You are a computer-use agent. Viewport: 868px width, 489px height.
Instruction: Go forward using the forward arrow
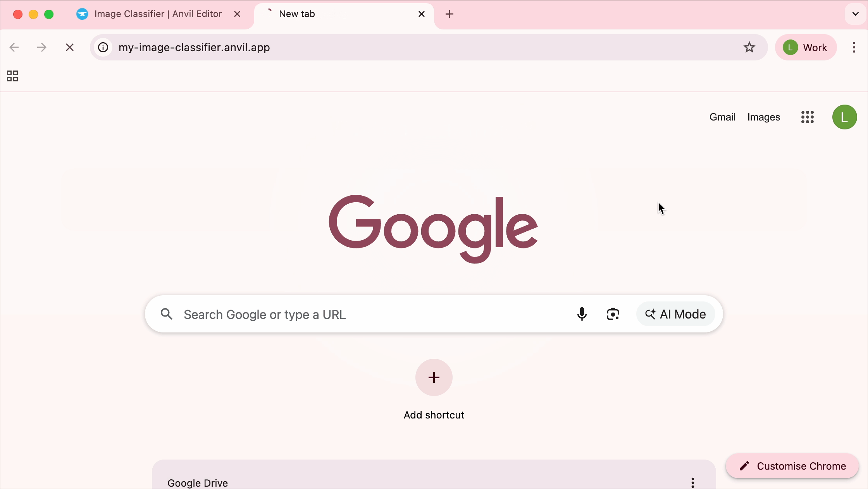tap(41, 47)
